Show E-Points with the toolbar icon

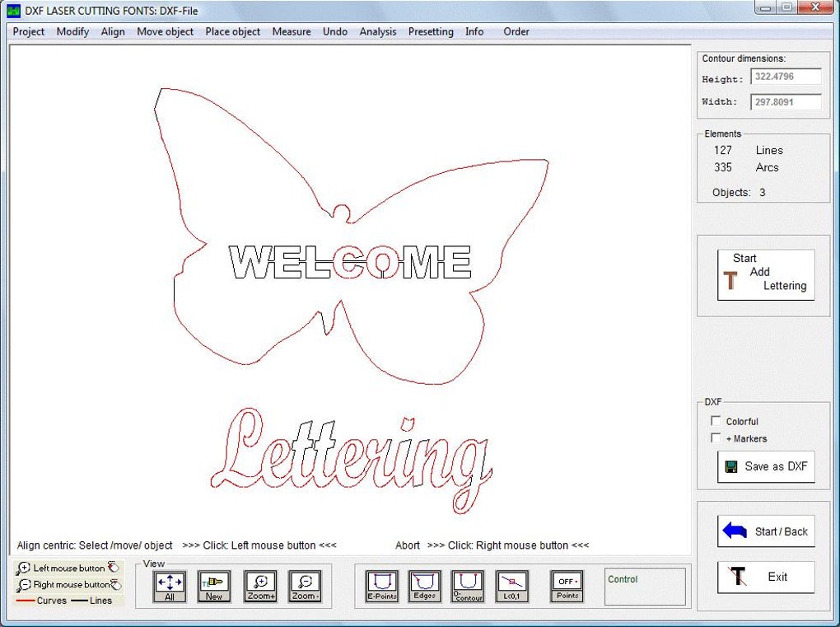tap(381, 586)
